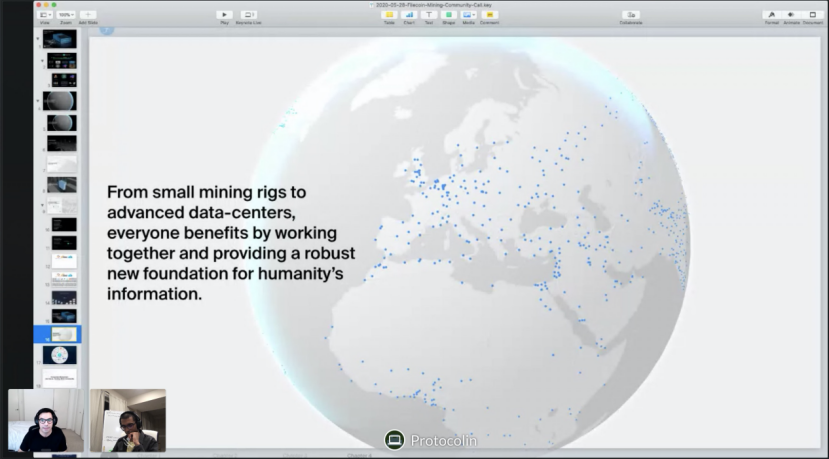Select slide 15 thumbnail in navigator

pos(64,316)
